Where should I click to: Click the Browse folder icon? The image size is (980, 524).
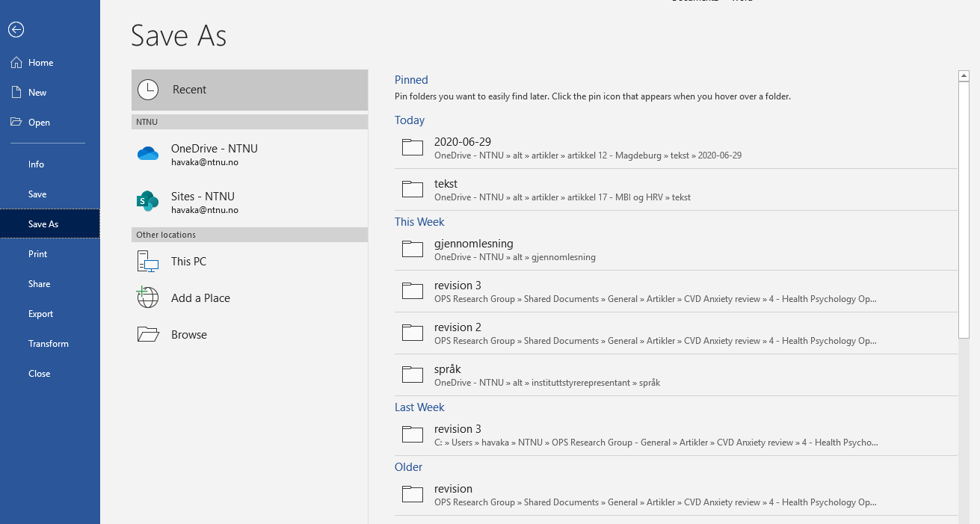(148, 334)
